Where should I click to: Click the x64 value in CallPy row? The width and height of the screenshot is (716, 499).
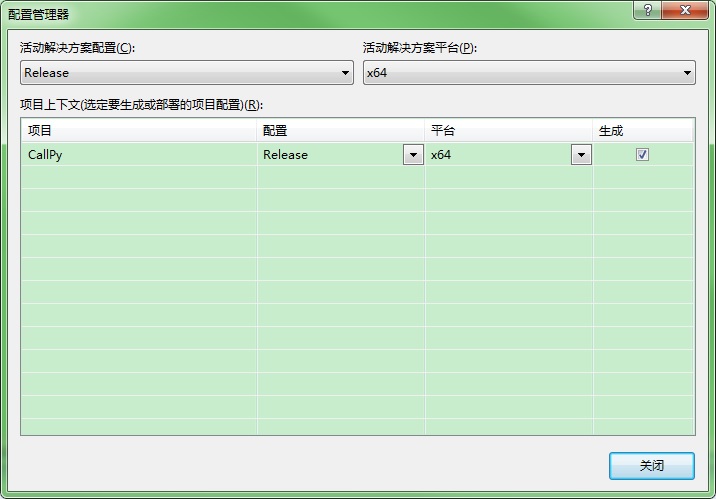coord(441,155)
